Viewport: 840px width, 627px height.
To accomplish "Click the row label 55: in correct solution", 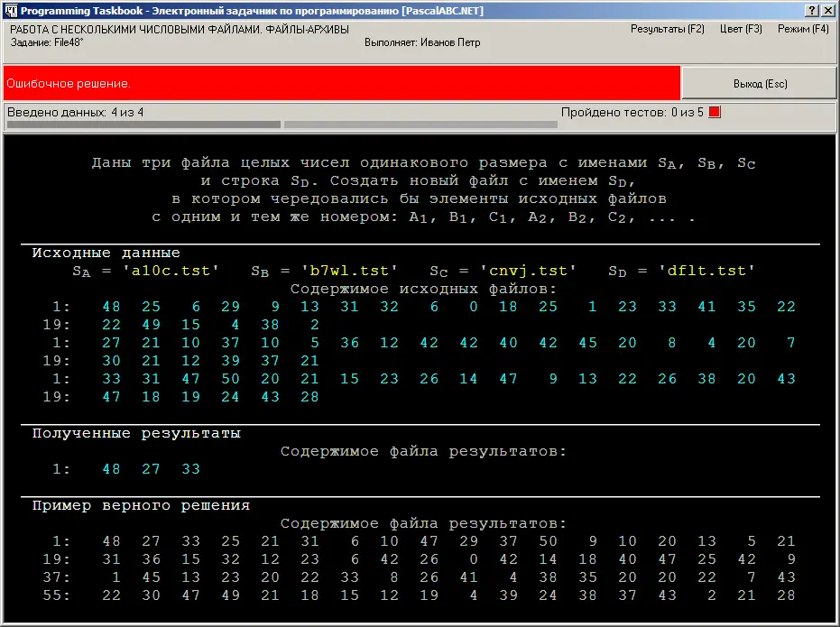I will [x=56, y=595].
